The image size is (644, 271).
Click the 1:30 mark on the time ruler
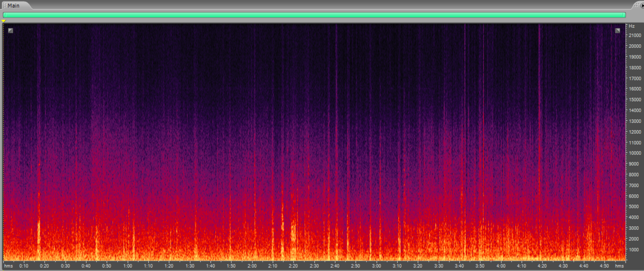click(190, 266)
